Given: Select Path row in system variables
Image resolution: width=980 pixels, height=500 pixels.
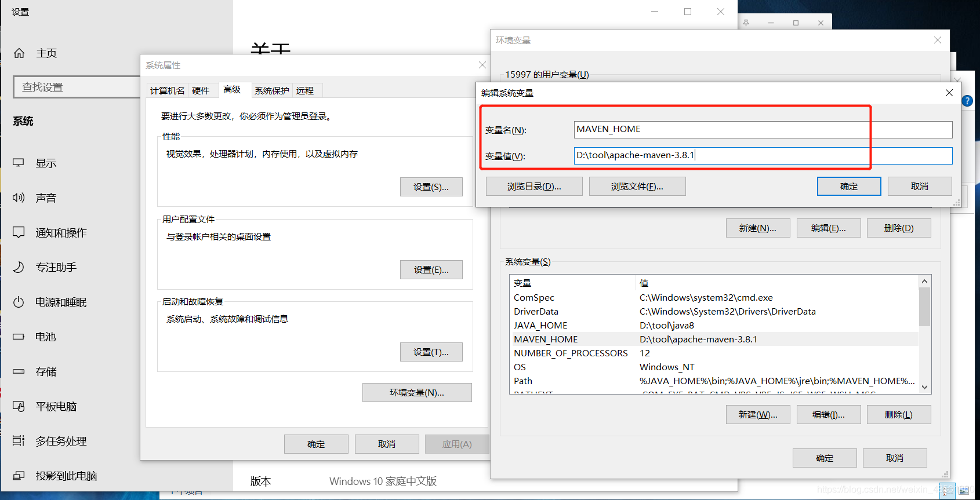Looking at the screenshot, I should 714,381.
